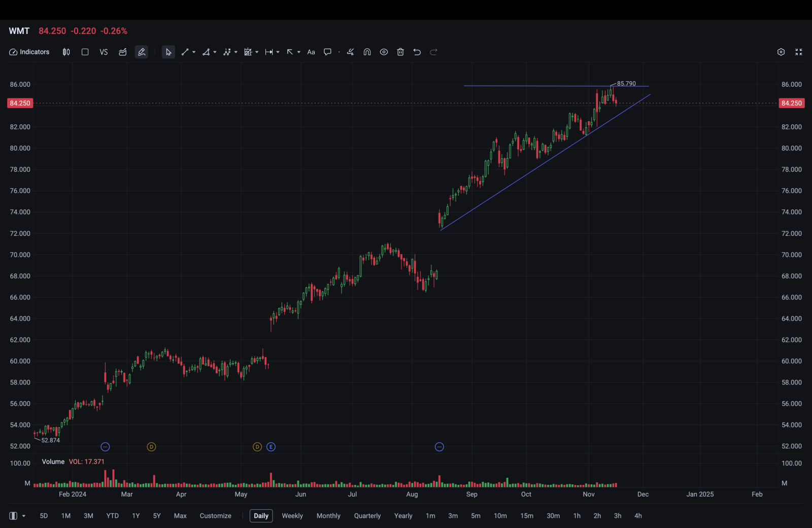This screenshot has height=528, width=812.
Task: Click the 85.790 high price label
Action: click(x=626, y=84)
